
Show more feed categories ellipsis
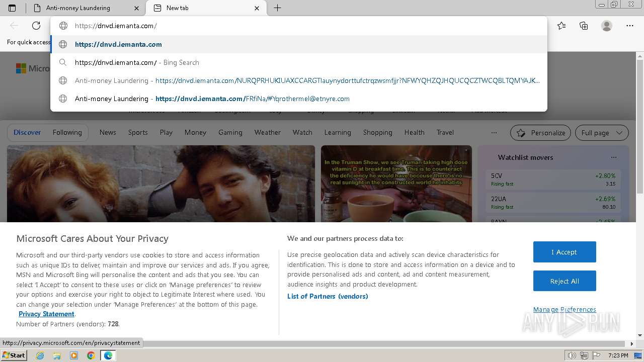pos(494,133)
